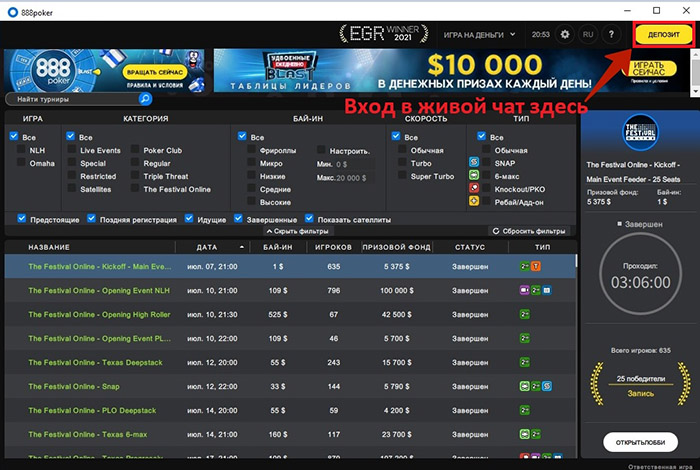Open the help question mark icon
The image size is (700, 470).
coord(611,34)
